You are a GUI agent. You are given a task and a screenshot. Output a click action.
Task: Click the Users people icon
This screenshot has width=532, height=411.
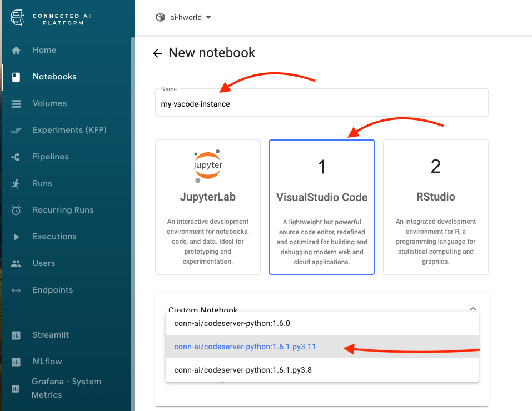coord(16,263)
